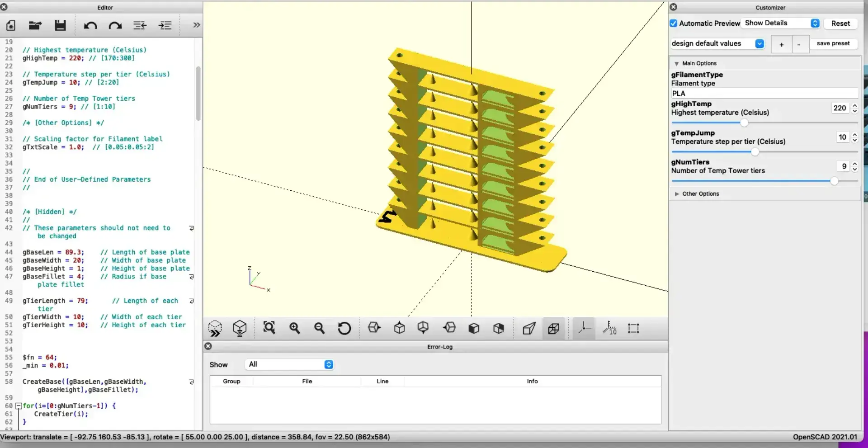Toggle Show Axes in viewport

(x=585, y=328)
